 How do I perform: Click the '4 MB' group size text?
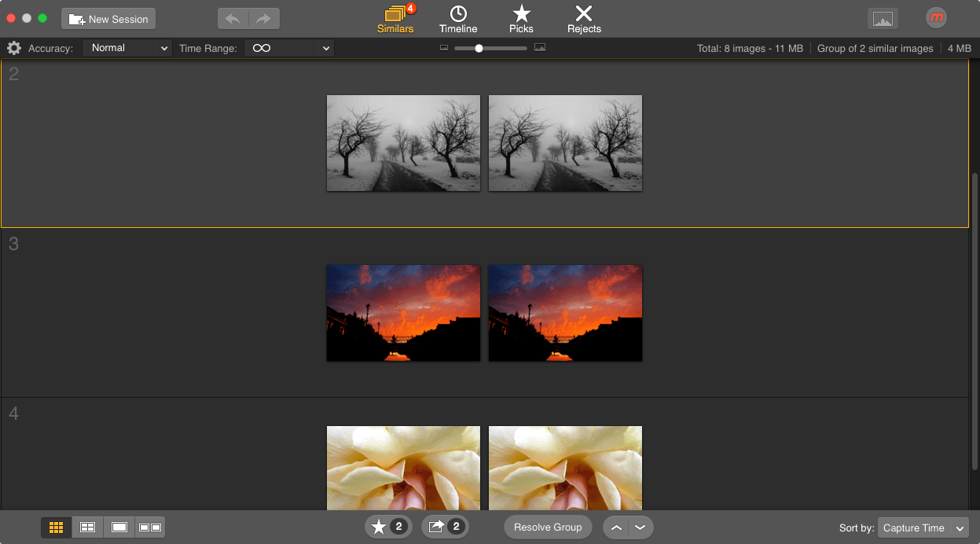[x=960, y=49]
